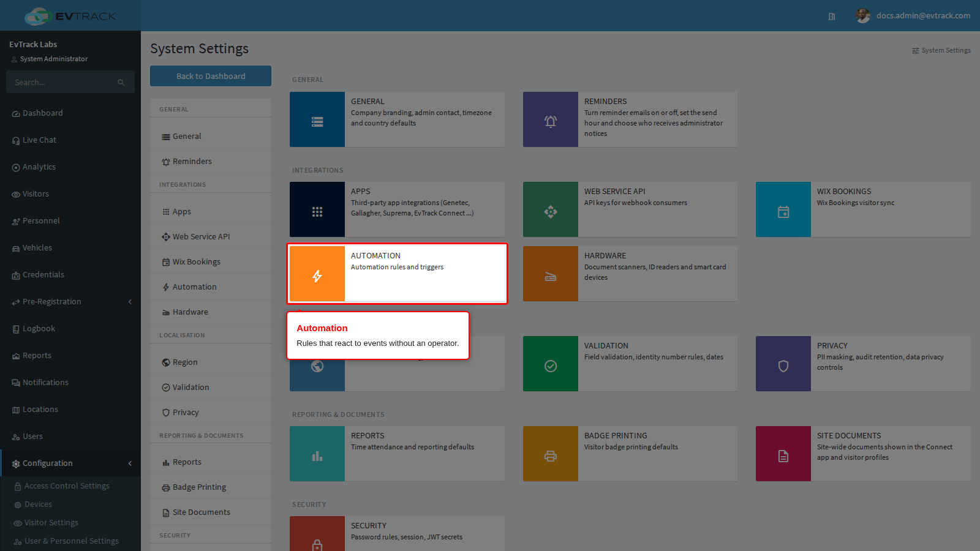Open the Site Documents file tile icon
Viewport: 980px width, 551px height.
[783, 454]
